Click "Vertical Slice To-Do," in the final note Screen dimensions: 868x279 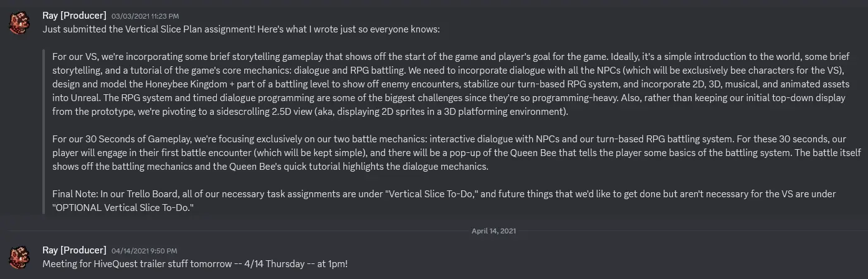431,194
